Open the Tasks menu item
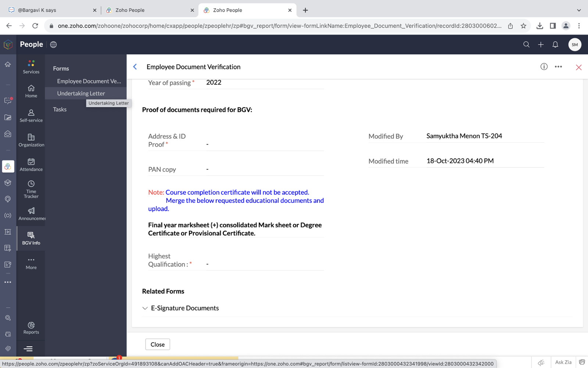This screenshot has width=588, height=368. pyautogui.click(x=60, y=109)
